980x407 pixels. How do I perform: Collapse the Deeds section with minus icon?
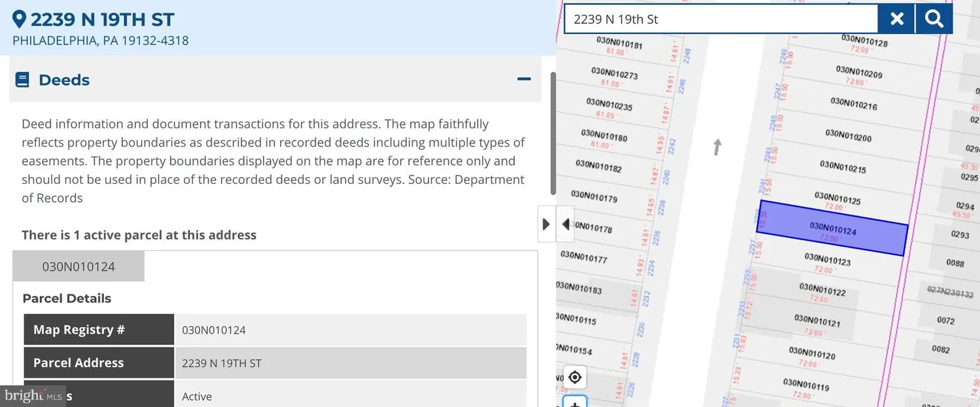point(524,79)
